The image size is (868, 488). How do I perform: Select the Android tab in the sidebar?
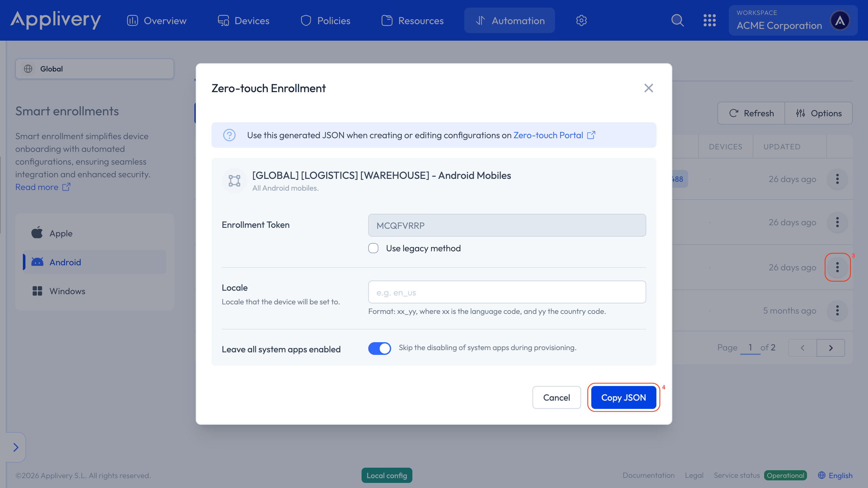click(x=65, y=262)
